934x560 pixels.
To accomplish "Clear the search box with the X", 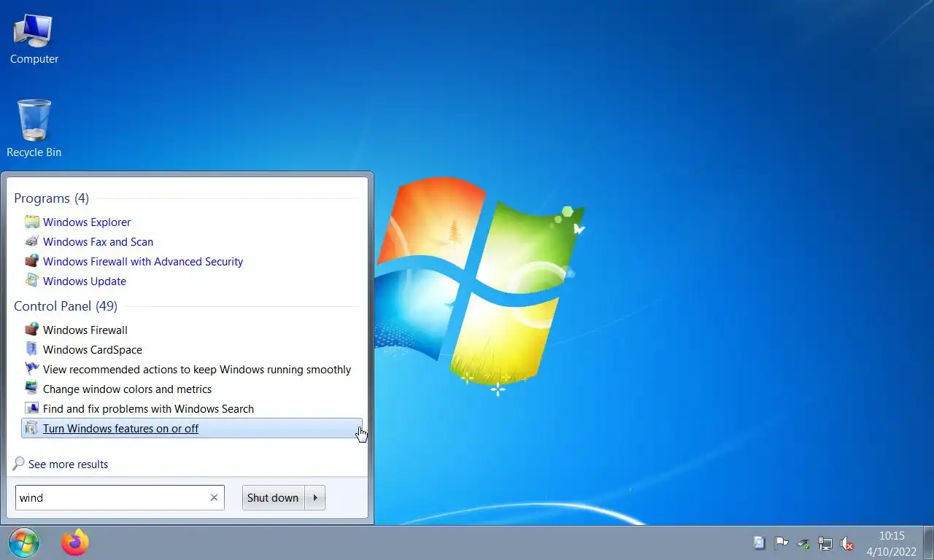I will pos(214,497).
